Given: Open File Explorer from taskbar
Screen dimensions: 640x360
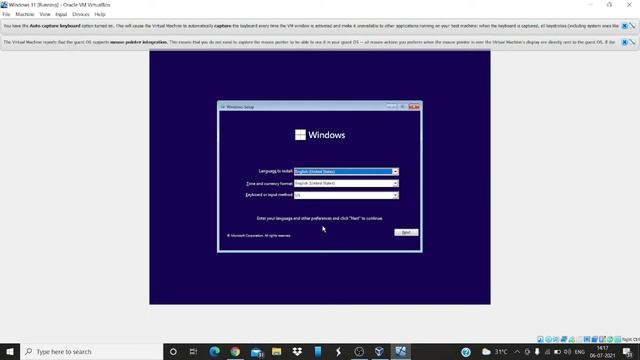Looking at the screenshot, I should tap(277, 351).
